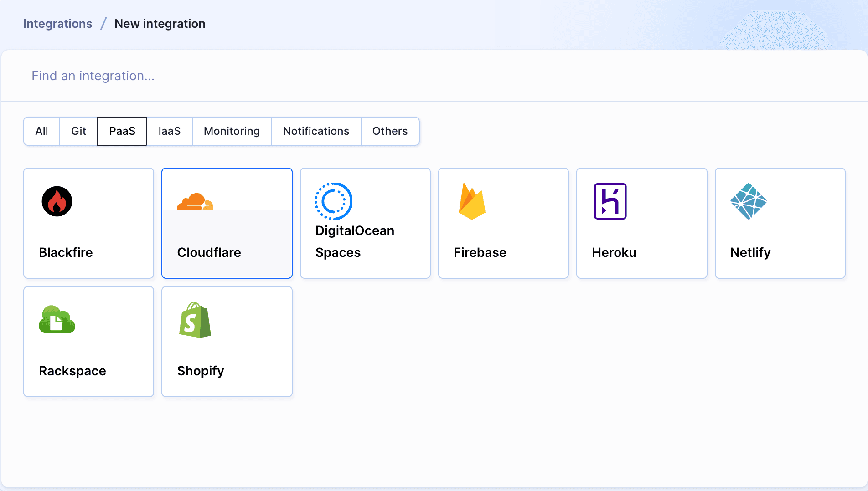868x491 pixels.
Task: Click the Netlify diamond logo icon
Action: (x=749, y=201)
